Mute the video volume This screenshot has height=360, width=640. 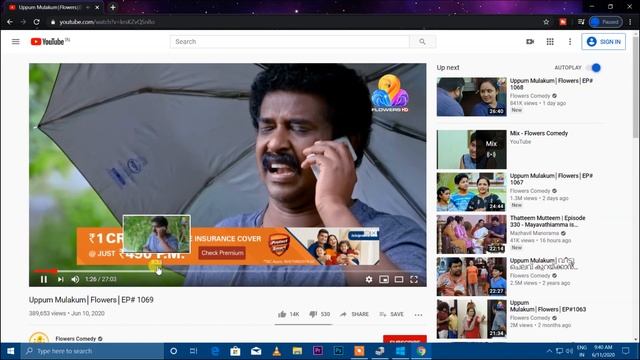coord(75,279)
